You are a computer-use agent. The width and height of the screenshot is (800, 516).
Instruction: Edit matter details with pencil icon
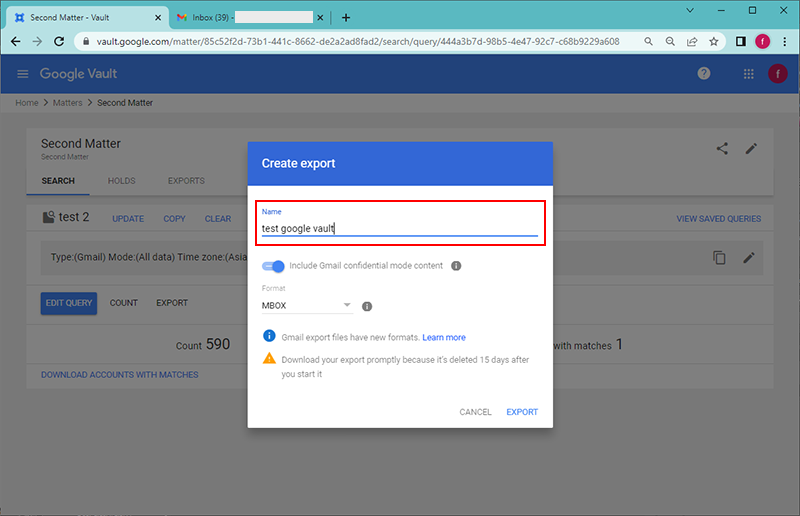[751, 149]
